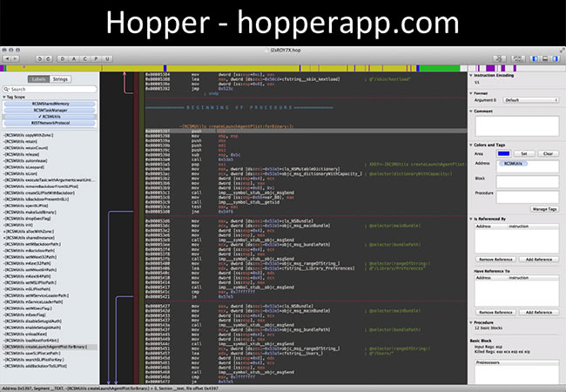This screenshot has height=392, width=566.
Task: Open the Argument 0 Default dropdown
Action: tap(530, 100)
